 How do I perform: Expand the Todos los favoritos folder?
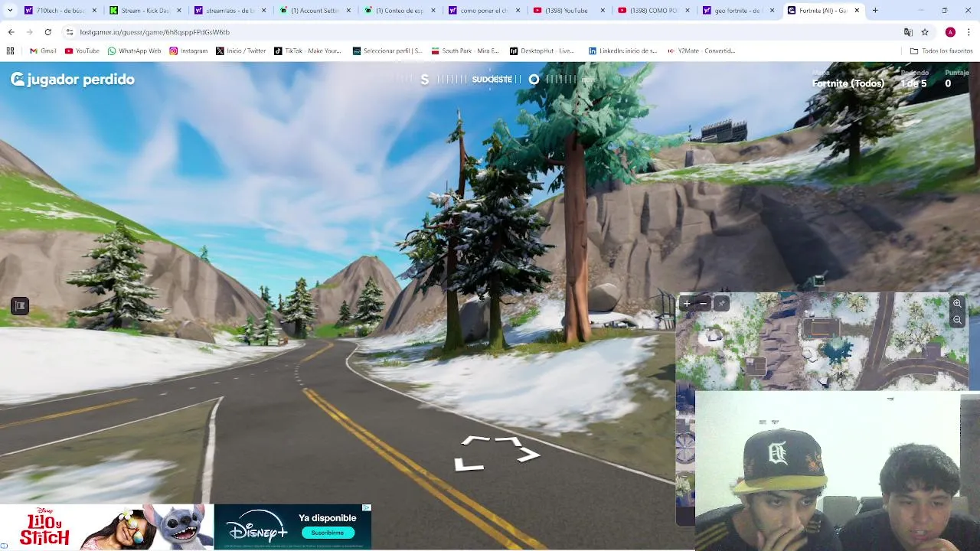(x=941, y=51)
